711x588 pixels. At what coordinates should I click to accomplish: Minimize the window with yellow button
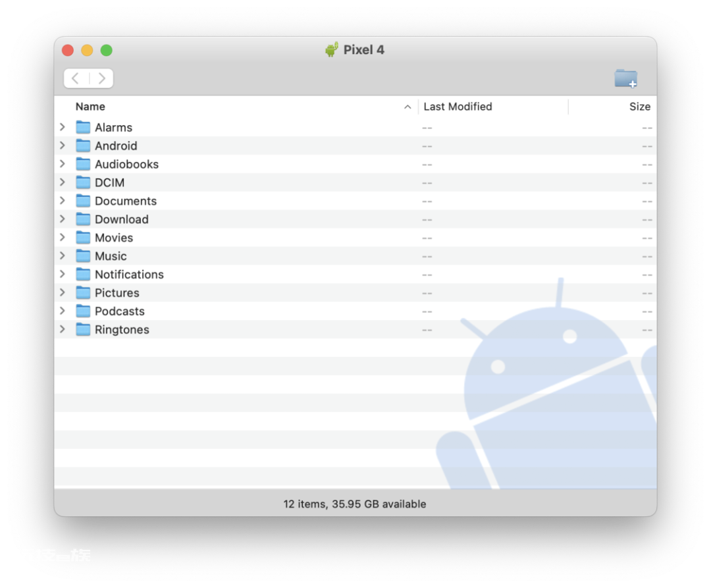click(x=87, y=50)
